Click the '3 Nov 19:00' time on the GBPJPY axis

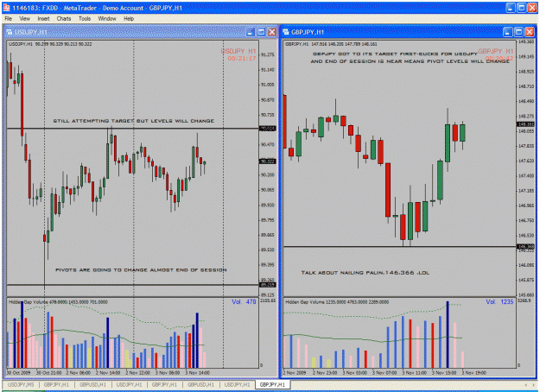(x=473, y=372)
